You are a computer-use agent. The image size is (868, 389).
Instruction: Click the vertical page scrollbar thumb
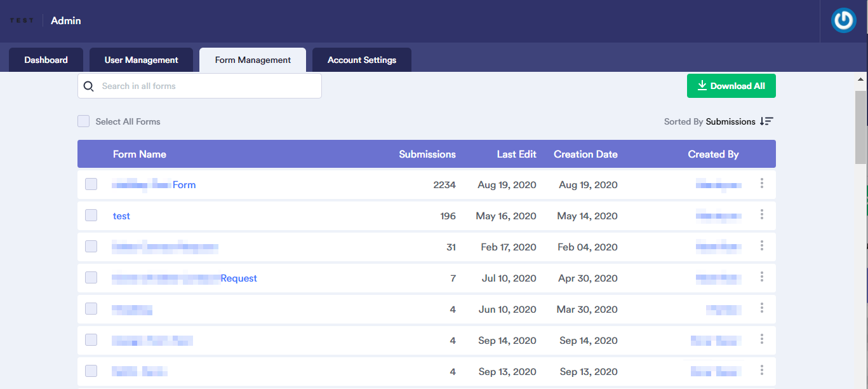coord(861,127)
